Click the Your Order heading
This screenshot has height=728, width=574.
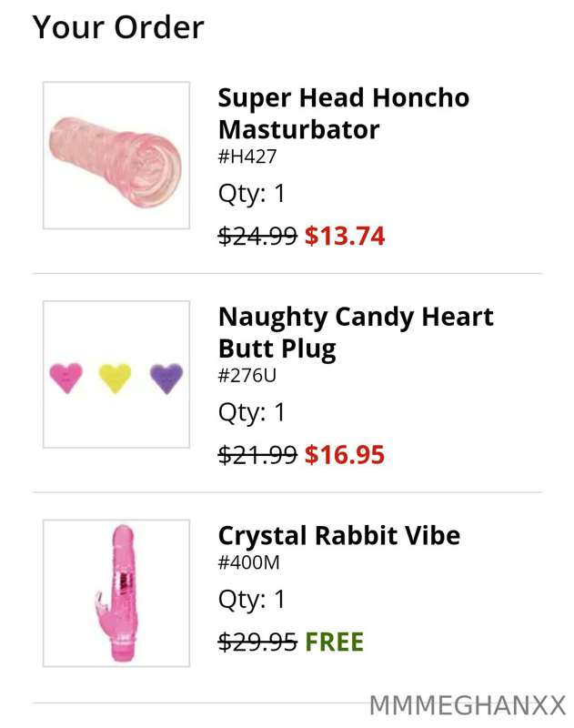(x=118, y=27)
